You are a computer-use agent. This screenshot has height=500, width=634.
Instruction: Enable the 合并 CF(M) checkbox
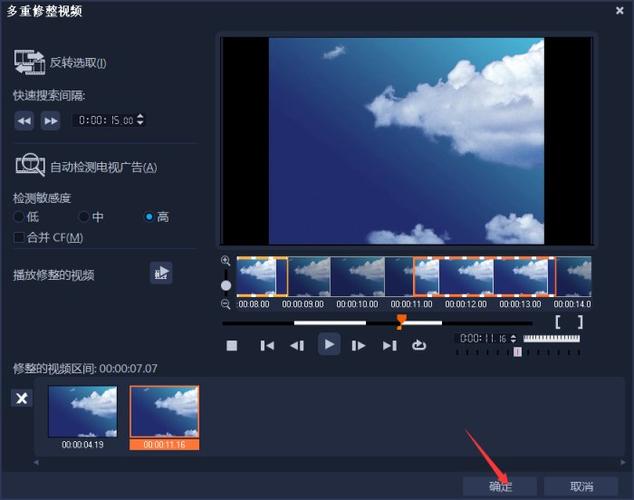(19, 237)
